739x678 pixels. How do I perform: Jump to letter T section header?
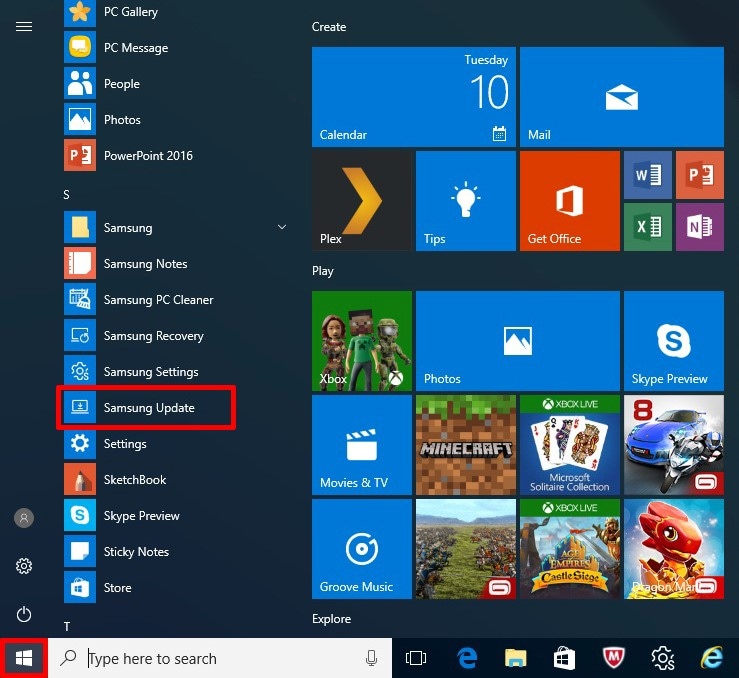coord(66,626)
